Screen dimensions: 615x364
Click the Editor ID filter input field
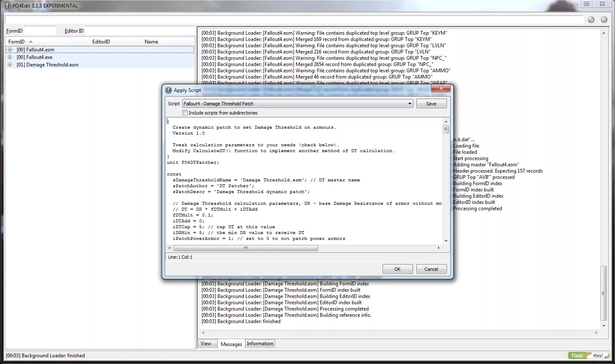coord(140,31)
